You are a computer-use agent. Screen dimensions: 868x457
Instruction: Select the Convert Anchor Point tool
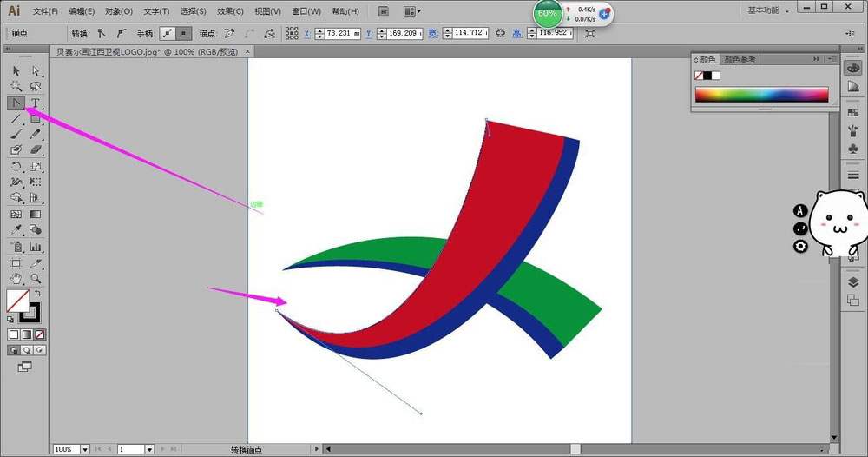[x=16, y=103]
